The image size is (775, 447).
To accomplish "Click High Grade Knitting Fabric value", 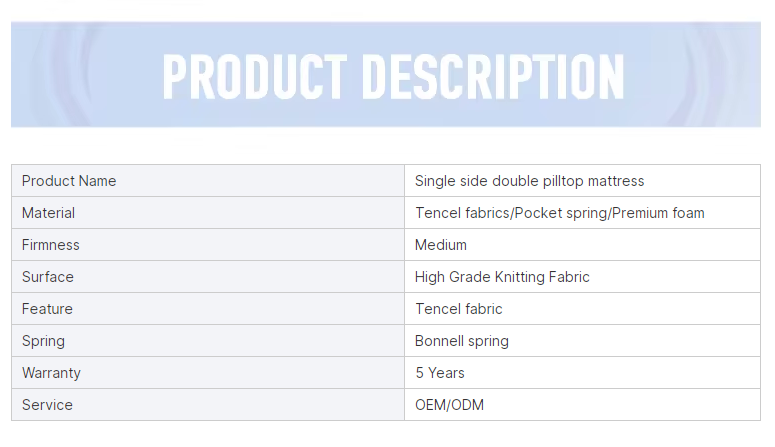I will click(x=502, y=277).
